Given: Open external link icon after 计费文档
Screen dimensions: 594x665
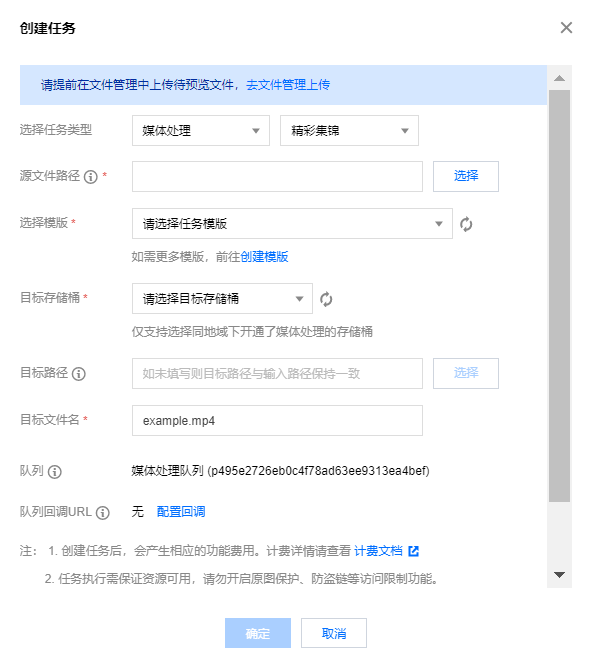Looking at the screenshot, I should [413, 551].
